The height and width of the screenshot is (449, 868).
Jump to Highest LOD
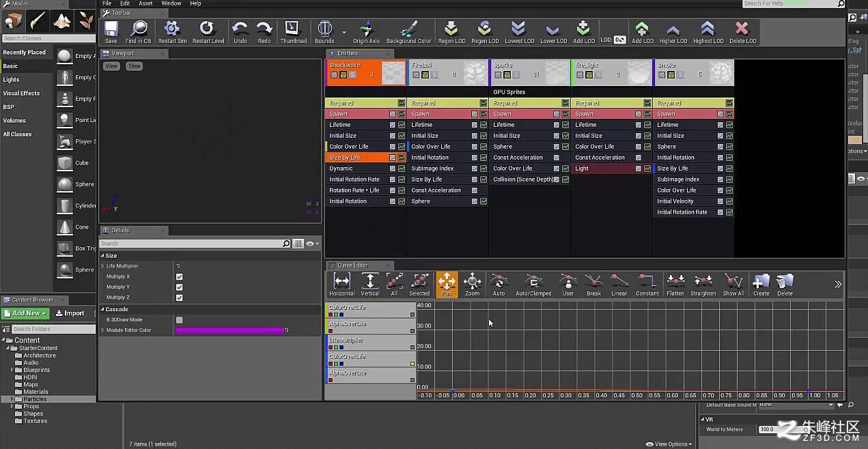tap(708, 32)
